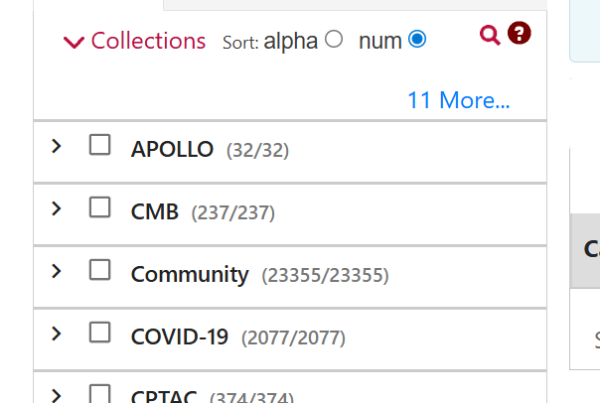
Task: Expand the CPTAC collection row
Action: click(x=56, y=396)
